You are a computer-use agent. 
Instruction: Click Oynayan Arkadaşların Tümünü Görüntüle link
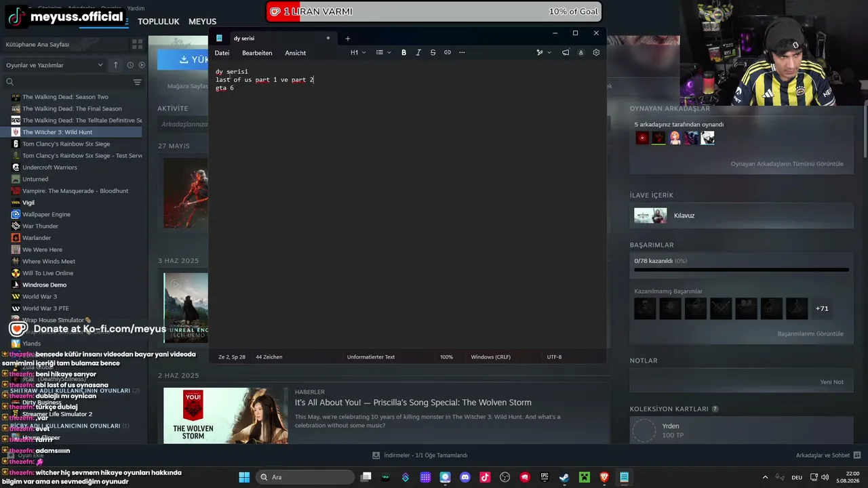[x=787, y=164]
